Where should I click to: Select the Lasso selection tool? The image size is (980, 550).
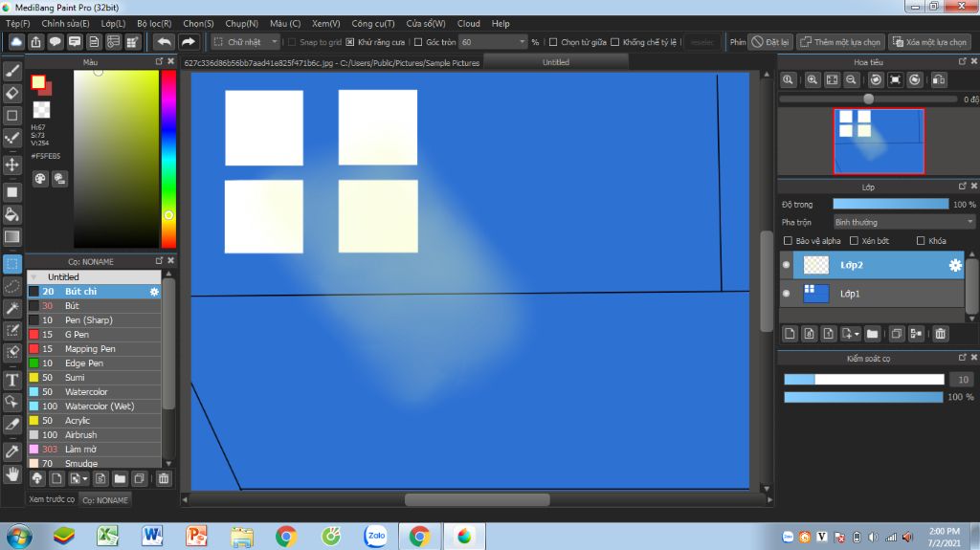click(11, 286)
